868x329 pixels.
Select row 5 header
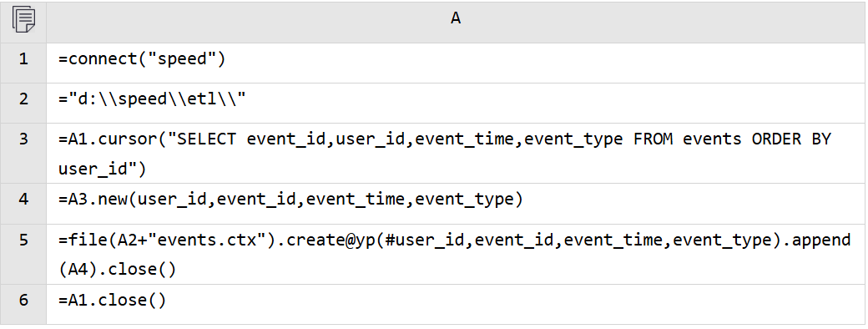[x=23, y=254]
